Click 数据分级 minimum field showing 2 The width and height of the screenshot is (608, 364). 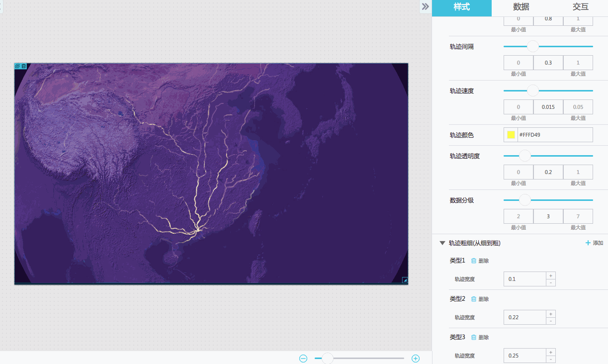(519, 216)
